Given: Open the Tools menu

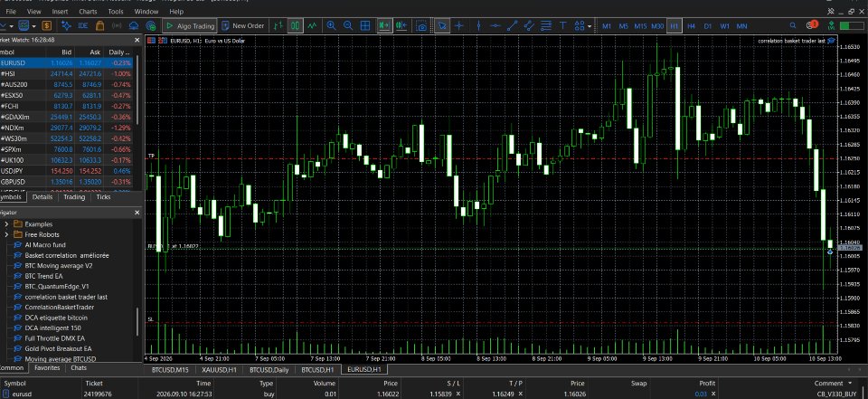Looking at the screenshot, I should pos(116,11).
